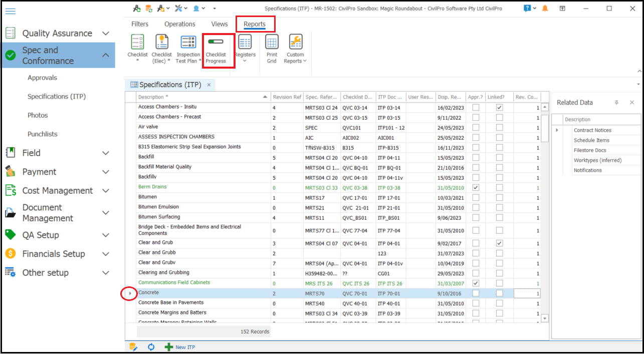Click the Other setup sidebar icon
The height and width of the screenshot is (354, 644).
click(x=11, y=272)
